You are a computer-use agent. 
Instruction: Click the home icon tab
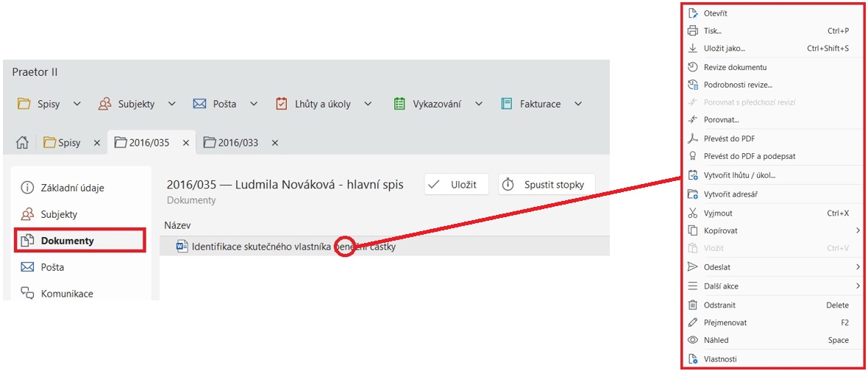point(21,143)
